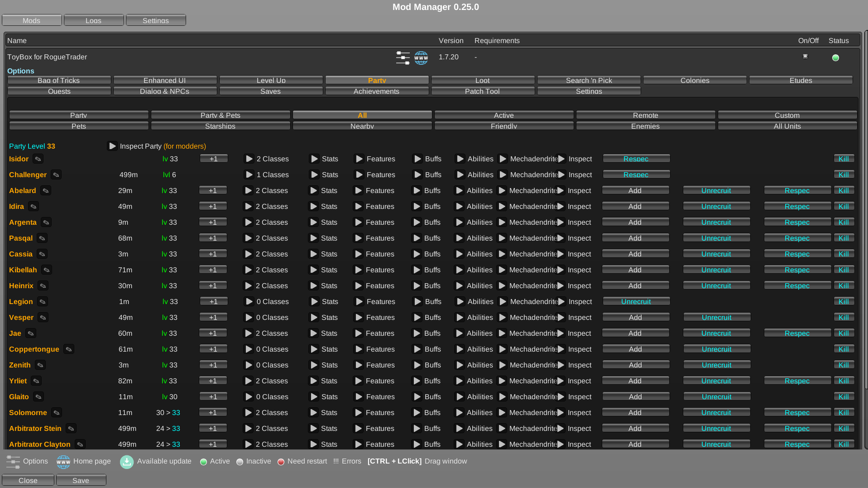Toggle ToyBox mod On/Off checkbox
Screen dimensions: 868x488
click(805, 56)
